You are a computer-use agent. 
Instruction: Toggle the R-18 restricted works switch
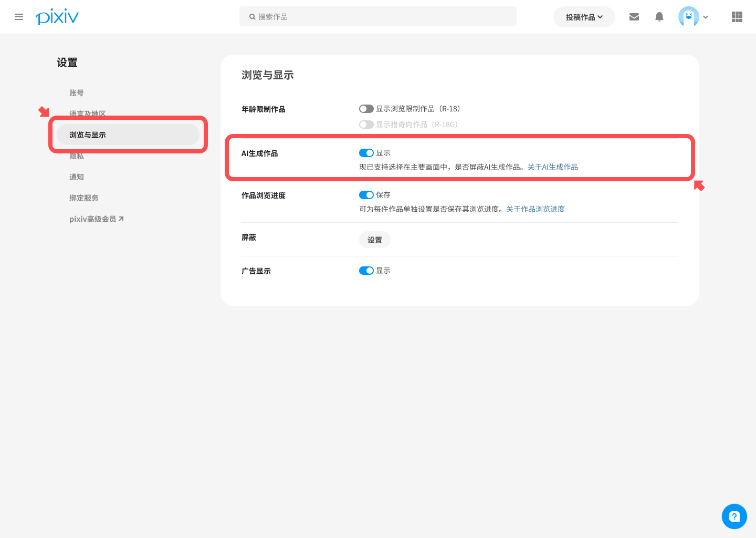pyautogui.click(x=366, y=109)
